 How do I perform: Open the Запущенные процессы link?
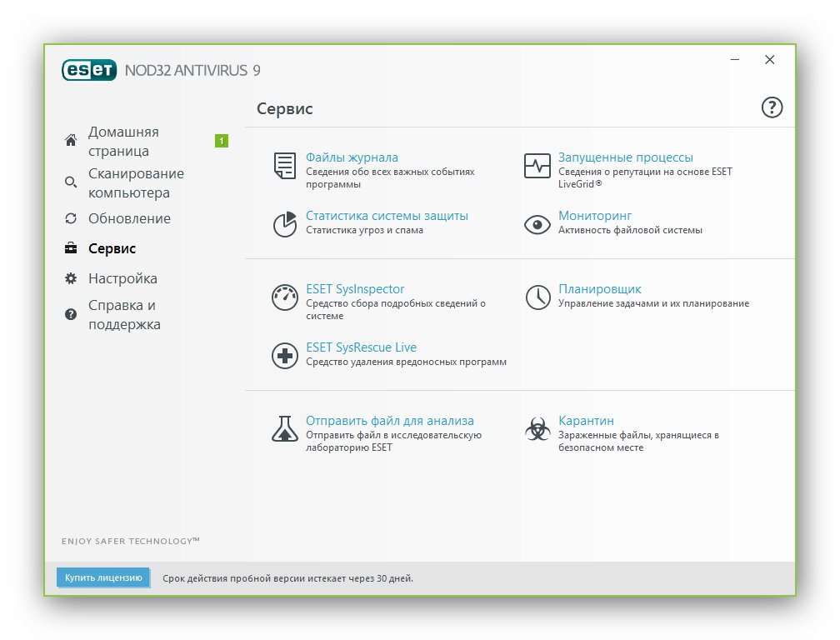626,157
